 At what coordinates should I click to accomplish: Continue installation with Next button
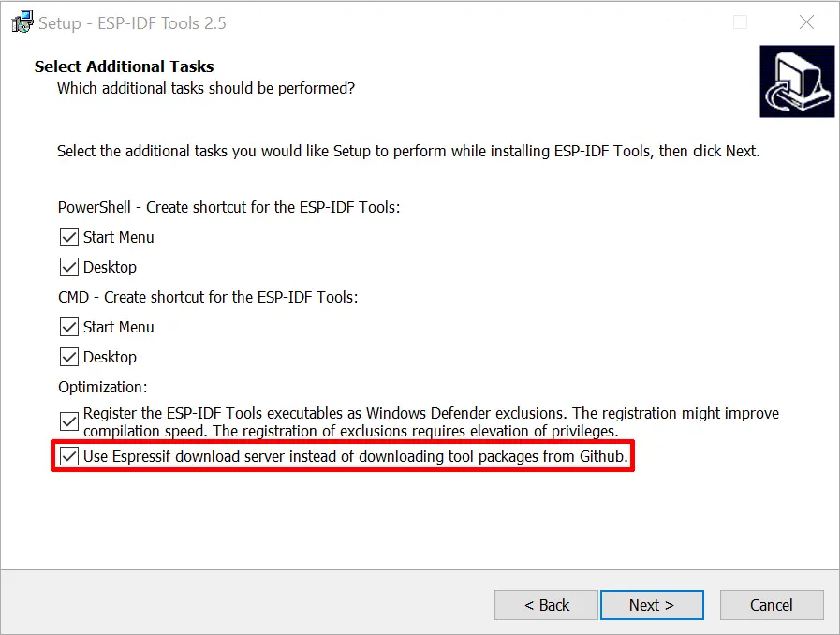click(652, 605)
